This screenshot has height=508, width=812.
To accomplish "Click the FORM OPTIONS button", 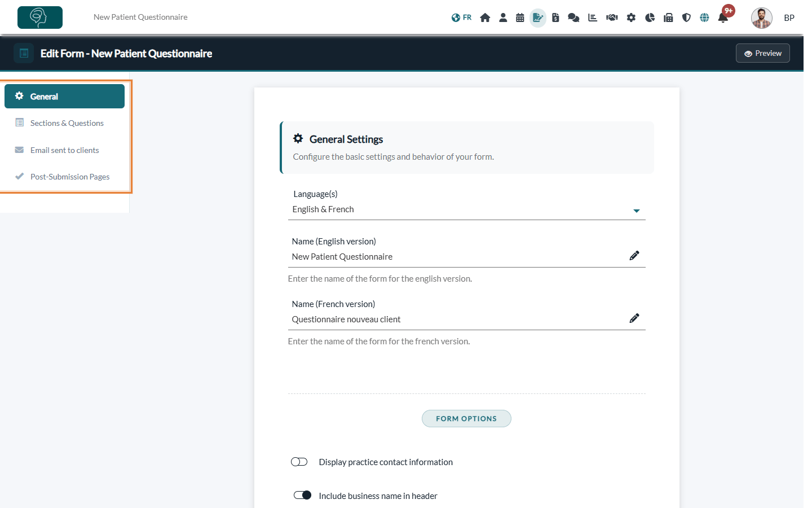I will [x=466, y=418].
